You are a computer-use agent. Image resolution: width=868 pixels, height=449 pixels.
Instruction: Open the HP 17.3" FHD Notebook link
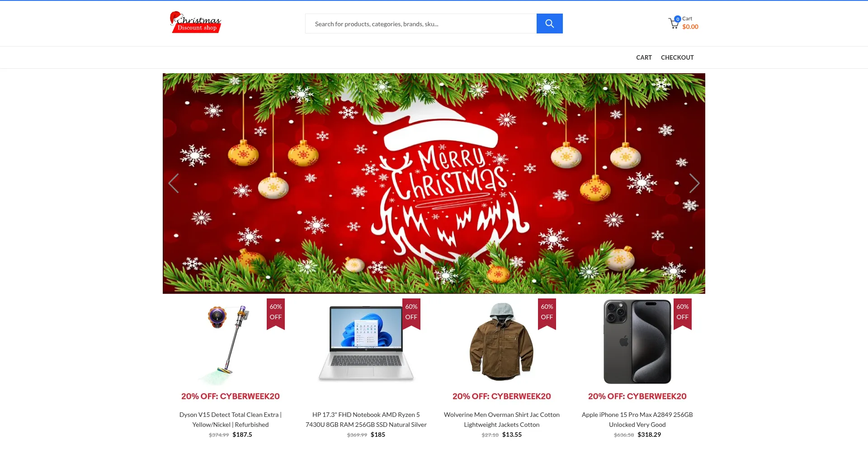click(366, 420)
